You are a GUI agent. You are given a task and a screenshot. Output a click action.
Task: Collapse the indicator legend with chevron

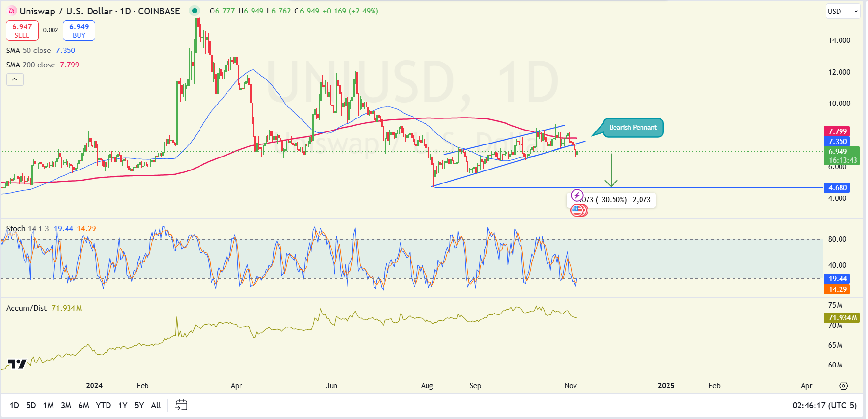click(15, 79)
